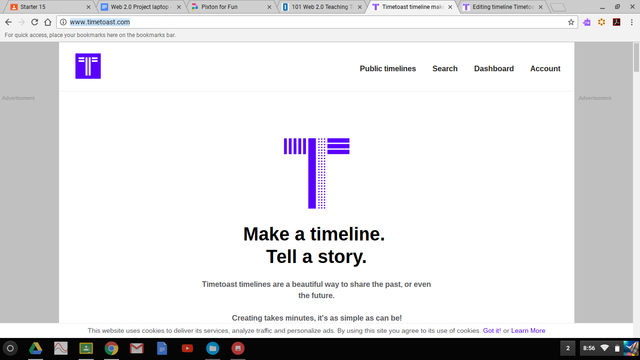This screenshot has height=360, width=640.
Task: Launch Google Drive from the shelf
Action: [36, 348]
